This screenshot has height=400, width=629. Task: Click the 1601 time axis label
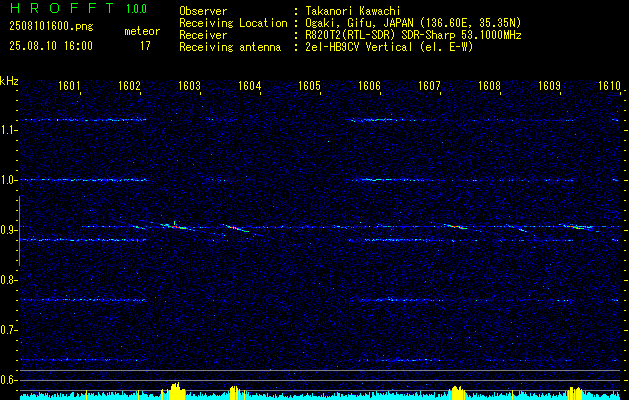[x=69, y=85]
